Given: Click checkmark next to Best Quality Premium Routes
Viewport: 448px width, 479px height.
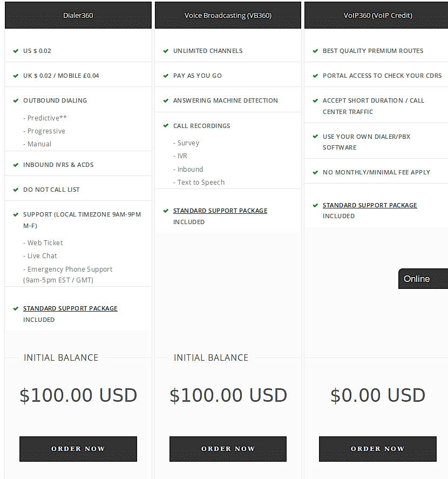Looking at the screenshot, I should [315, 51].
